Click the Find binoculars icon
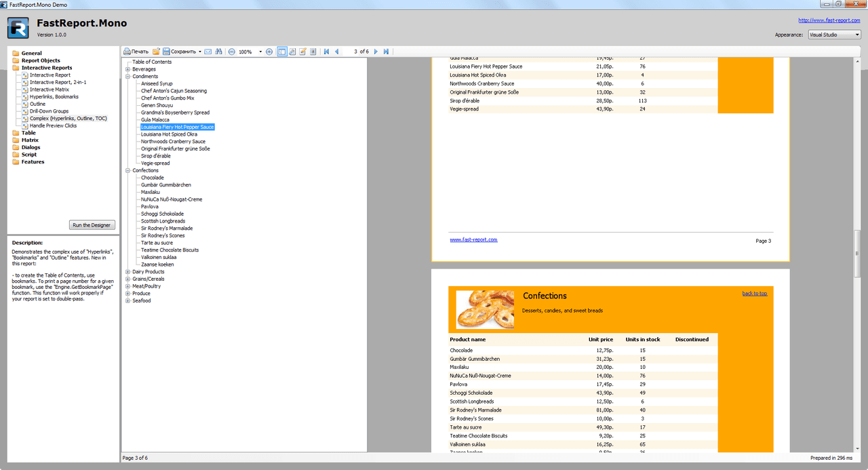The height and width of the screenshot is (470, 868). point(218,52)
